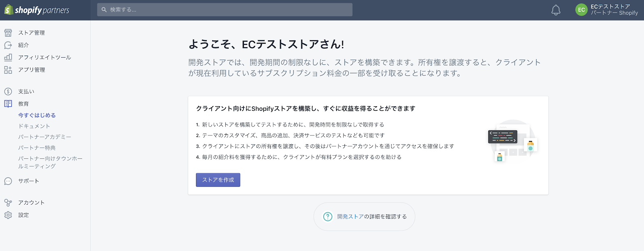The width and height of the screenshot is (644, 251).
Task: Click the サポート chat bubble icon
Action: (x=8, y=181)
